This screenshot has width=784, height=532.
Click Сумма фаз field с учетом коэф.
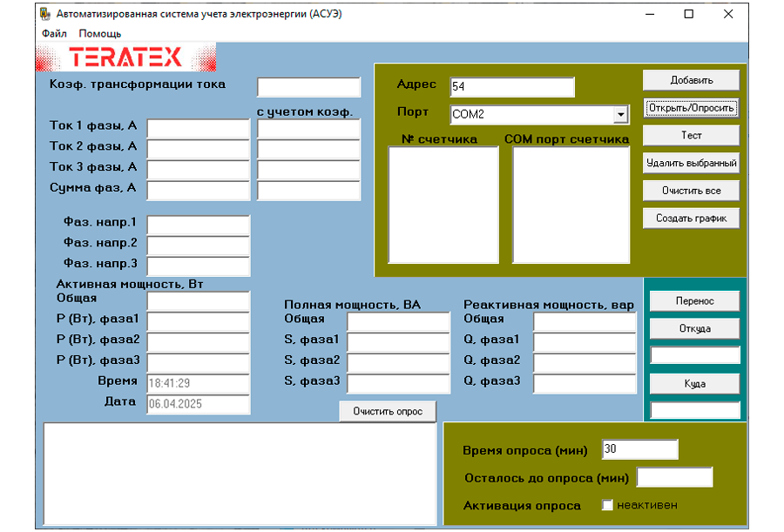coord(308,191)
